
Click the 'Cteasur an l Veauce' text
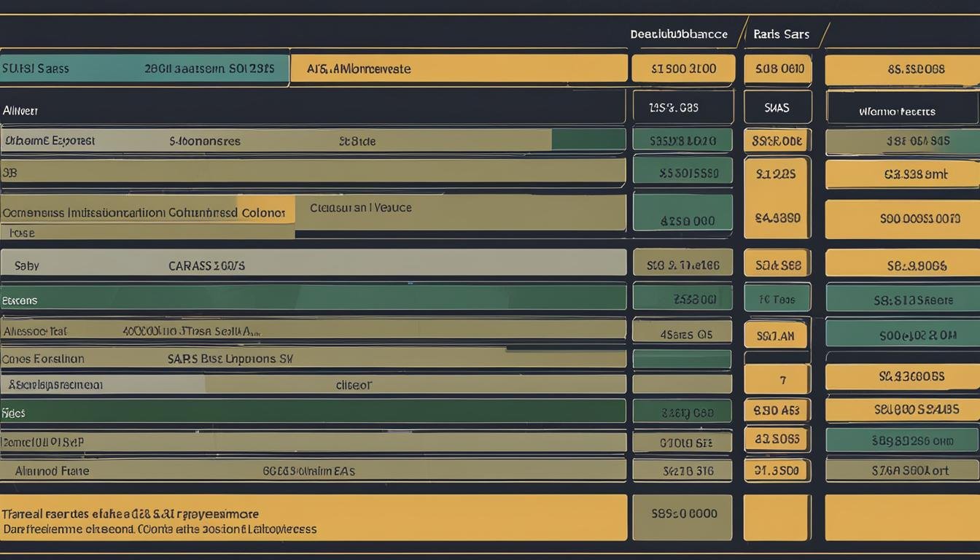(x=360, y=208)
